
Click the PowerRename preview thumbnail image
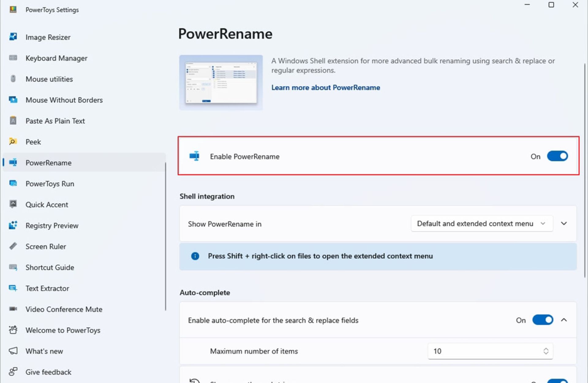(x=221, y=83)
